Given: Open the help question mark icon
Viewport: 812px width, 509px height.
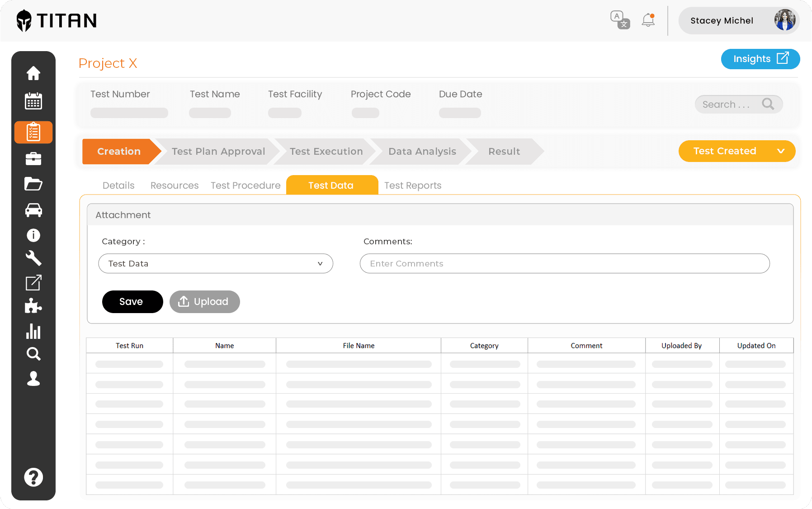Looking at the screenshot, I should click(33, 477).
